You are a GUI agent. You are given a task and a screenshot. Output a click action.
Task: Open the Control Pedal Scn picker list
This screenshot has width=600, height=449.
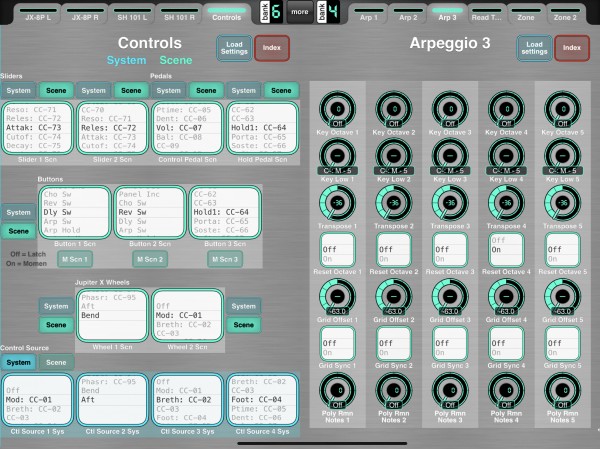(x=188, y=128)
